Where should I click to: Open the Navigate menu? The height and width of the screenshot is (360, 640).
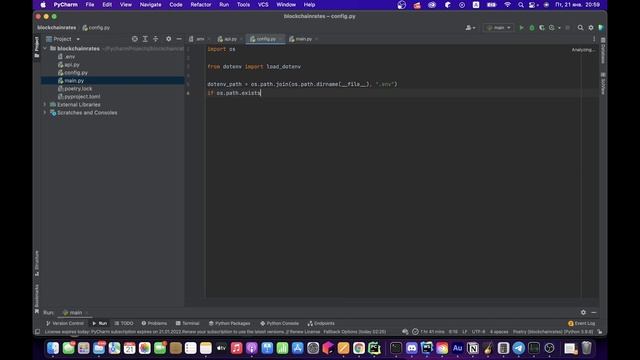click(151, 5)
